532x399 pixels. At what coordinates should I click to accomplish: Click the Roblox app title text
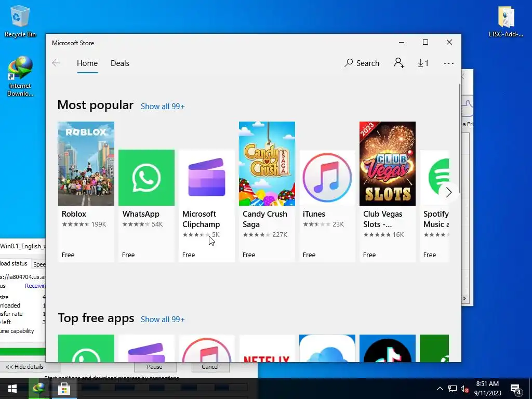pos(74,214)
